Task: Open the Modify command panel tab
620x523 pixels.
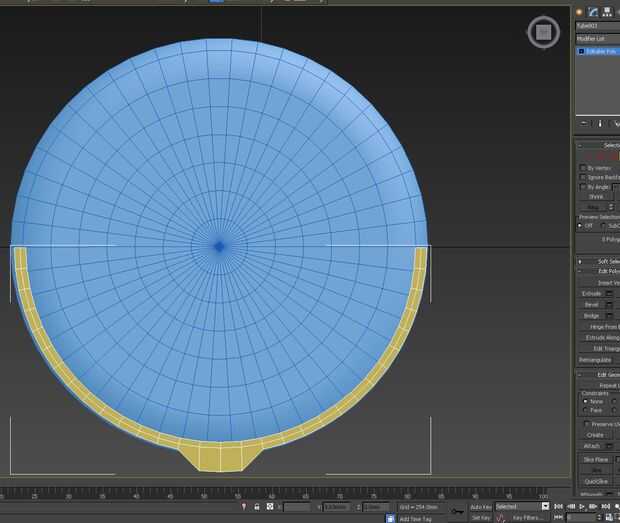Action: tap(593, 12)
